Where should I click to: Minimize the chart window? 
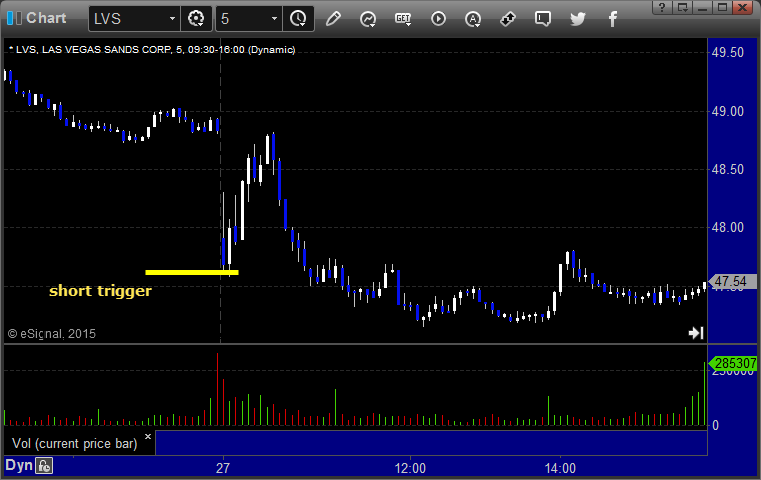pyautogui.click(x=702, y=7)
